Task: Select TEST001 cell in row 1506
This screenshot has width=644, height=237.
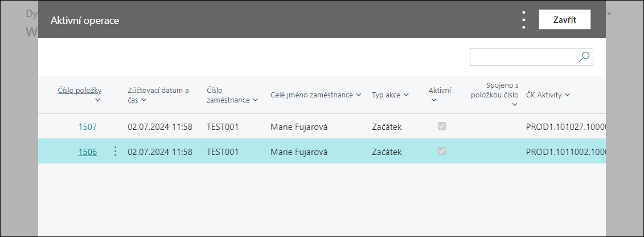Action: (223, 152)
